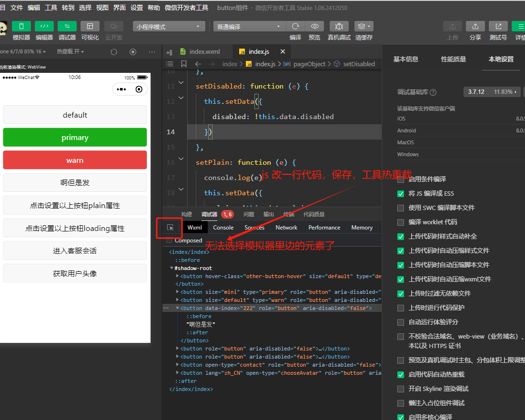Close the index.js editor tab
Viewport: 525px width, 420px height.
[283, 51]
